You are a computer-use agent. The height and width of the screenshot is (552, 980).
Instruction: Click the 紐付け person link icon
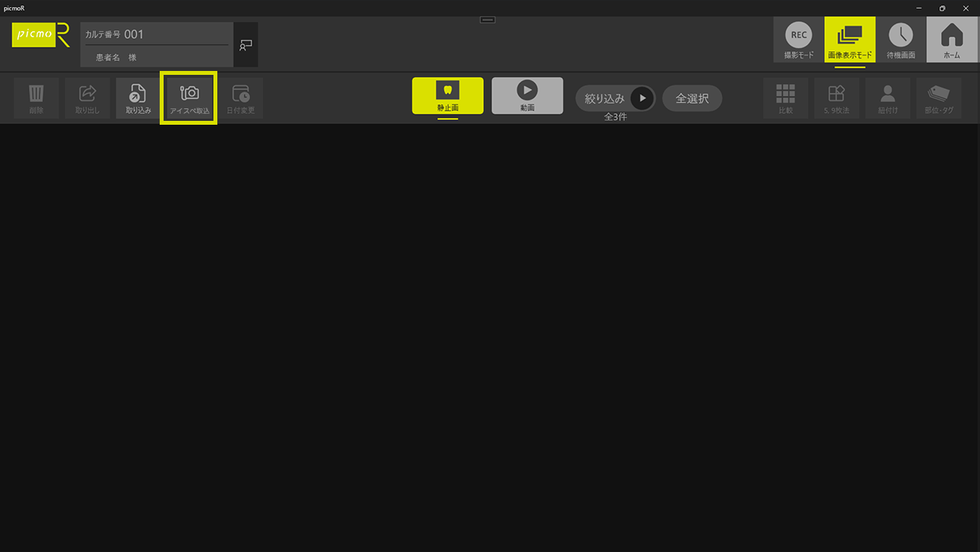tap(887, 98)
